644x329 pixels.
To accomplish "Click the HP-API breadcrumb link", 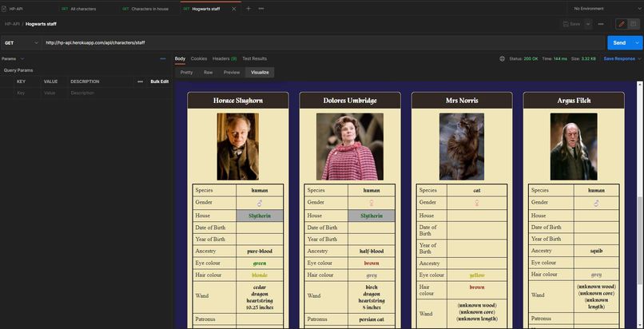I will (x=12, y=24).
